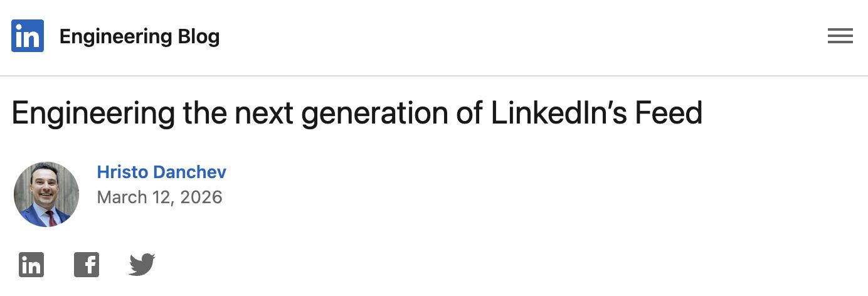Go to the Engineering Blog home
The image size is (868, 296).
click(x=139, y=37)
